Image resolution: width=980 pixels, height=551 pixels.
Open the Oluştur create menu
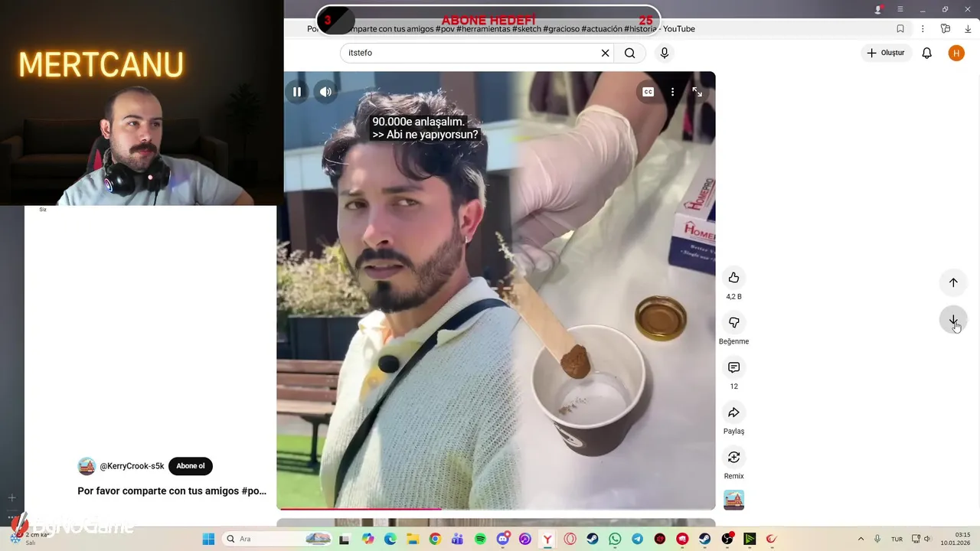886,53
